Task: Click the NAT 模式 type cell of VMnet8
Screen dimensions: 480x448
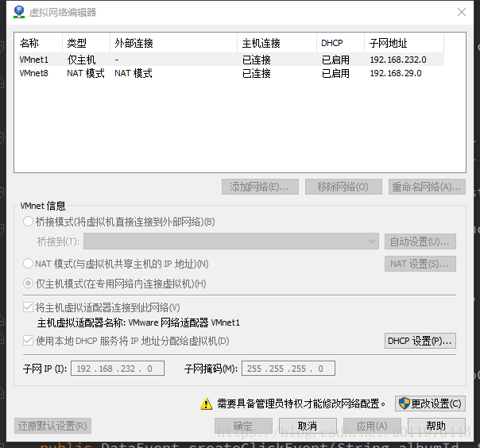Action: pyautogui.click(x=86, y=73)
